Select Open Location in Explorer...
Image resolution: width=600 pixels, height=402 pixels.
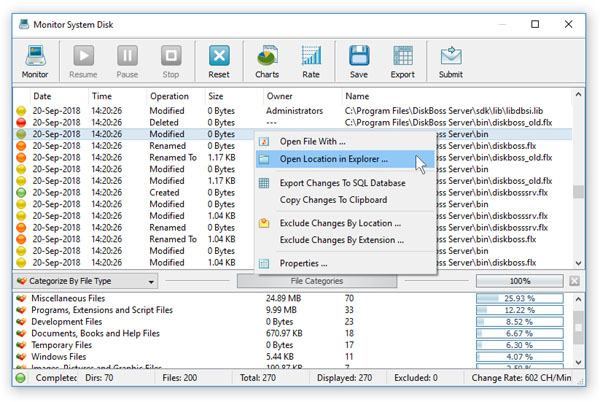point(345,159)
